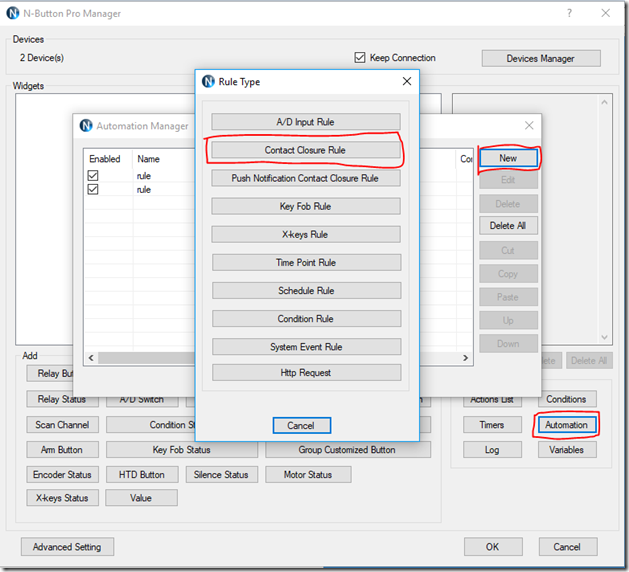Open the Automation settings
Image resolution: width=629 pixels, height=572 pixels.
coord(567,424)
